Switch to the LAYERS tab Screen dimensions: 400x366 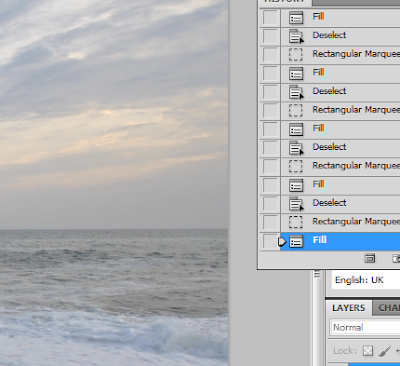348,308
